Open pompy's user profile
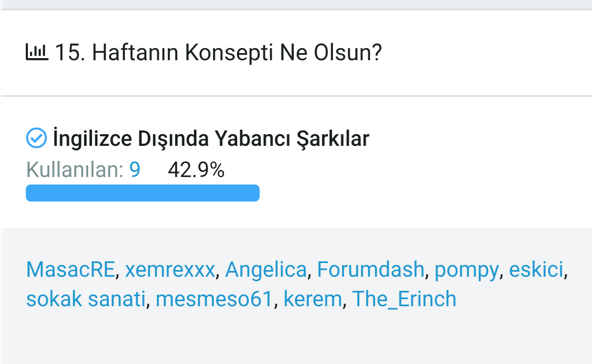Image resolution: width=592 pixels, height=364 pixels. pos(466,270)
